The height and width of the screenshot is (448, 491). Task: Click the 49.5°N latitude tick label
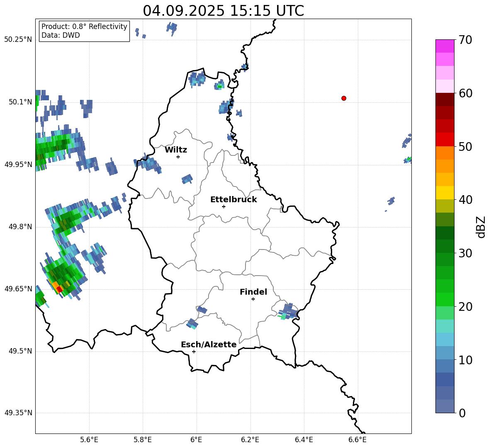click(x=20, y=351)
